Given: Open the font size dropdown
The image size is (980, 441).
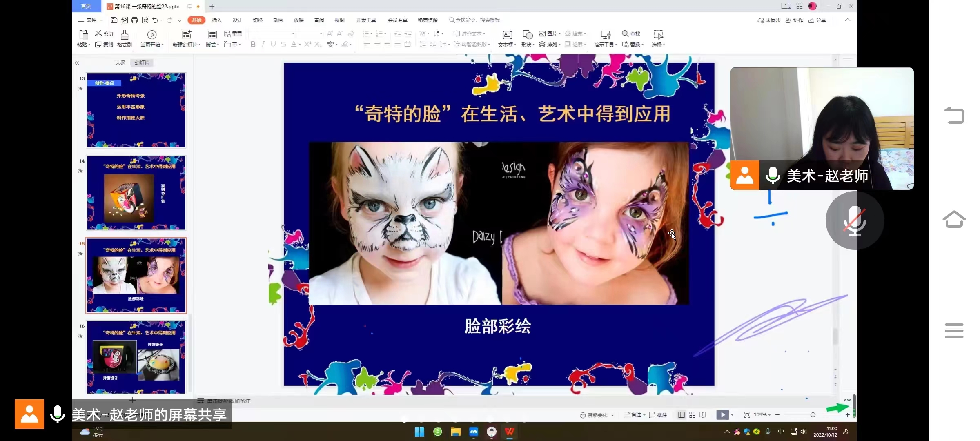Looking at the screenshot, I should click(321, 33).
